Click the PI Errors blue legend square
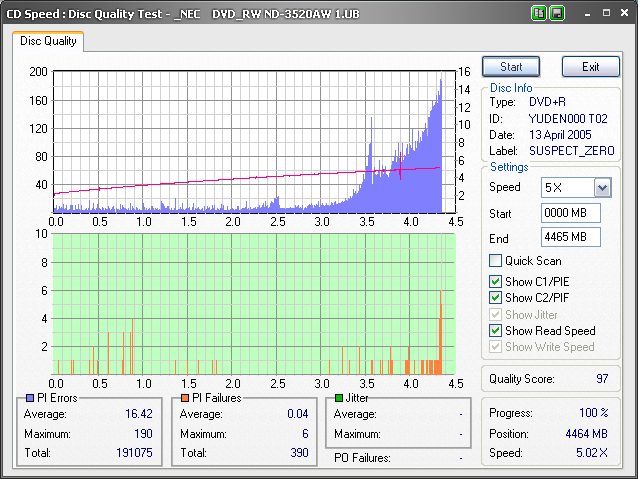This screenshot has height=479, width=638. [x=30, y=398]
